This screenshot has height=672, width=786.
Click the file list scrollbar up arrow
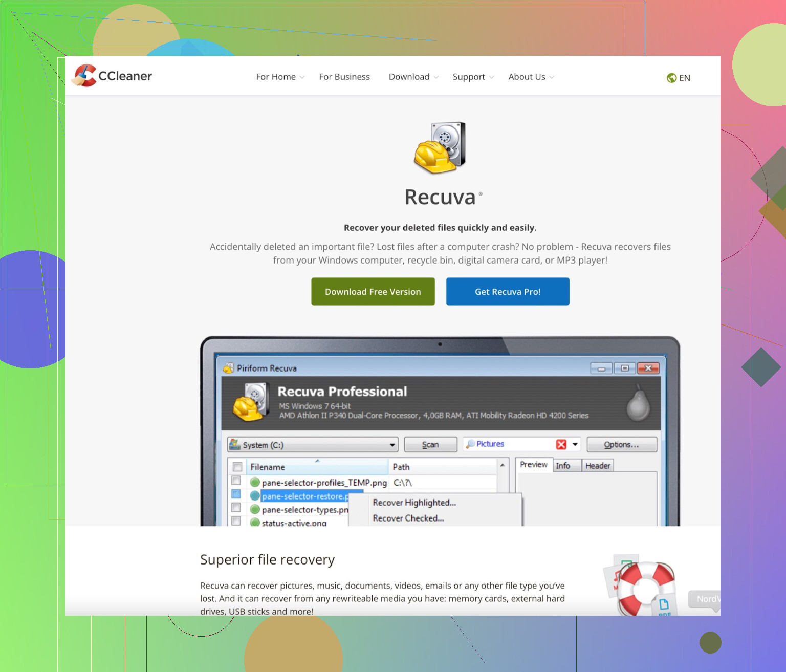[x=503, y=465]
